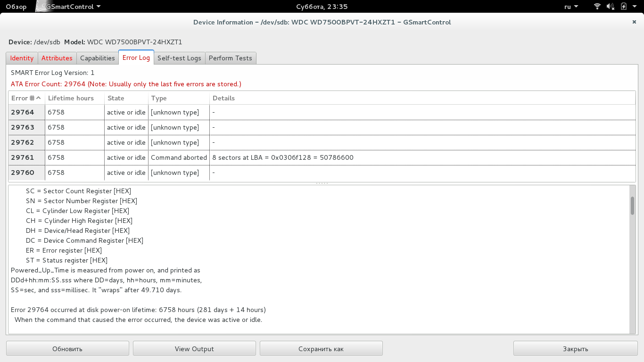Sort by the Details column header
Screen dimensions: 644x362
(422, 98)
